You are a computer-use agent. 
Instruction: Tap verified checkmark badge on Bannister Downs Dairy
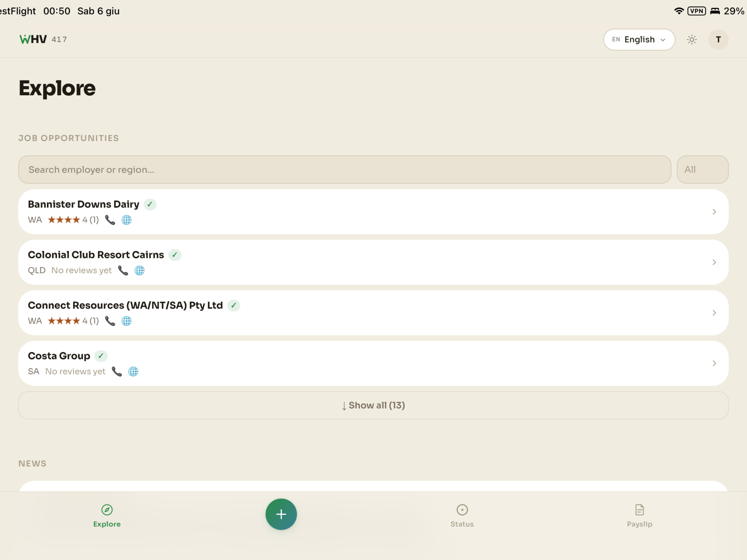coord(150,204)
